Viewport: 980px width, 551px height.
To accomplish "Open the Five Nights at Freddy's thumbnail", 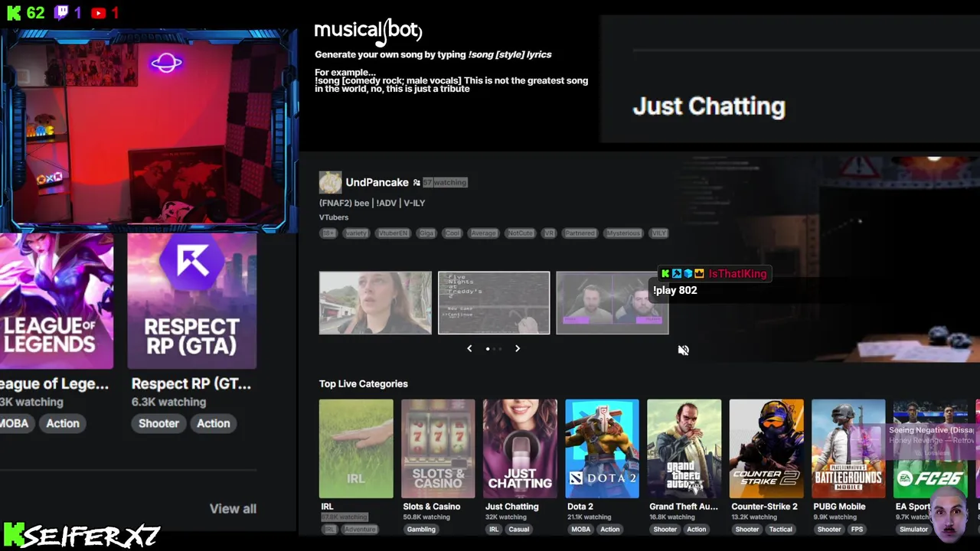I will coord(494,303).
